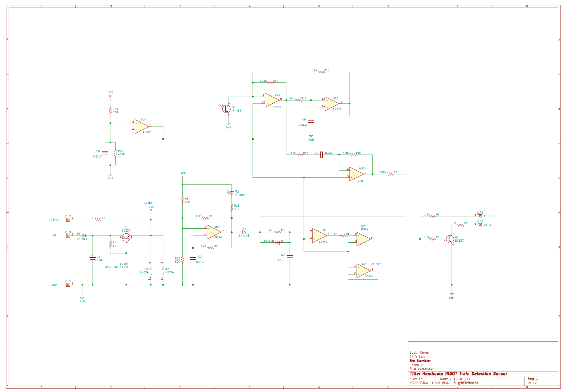
Task: Pick the R13 10K resistor symbol
Action: click(x=300, y=155)
